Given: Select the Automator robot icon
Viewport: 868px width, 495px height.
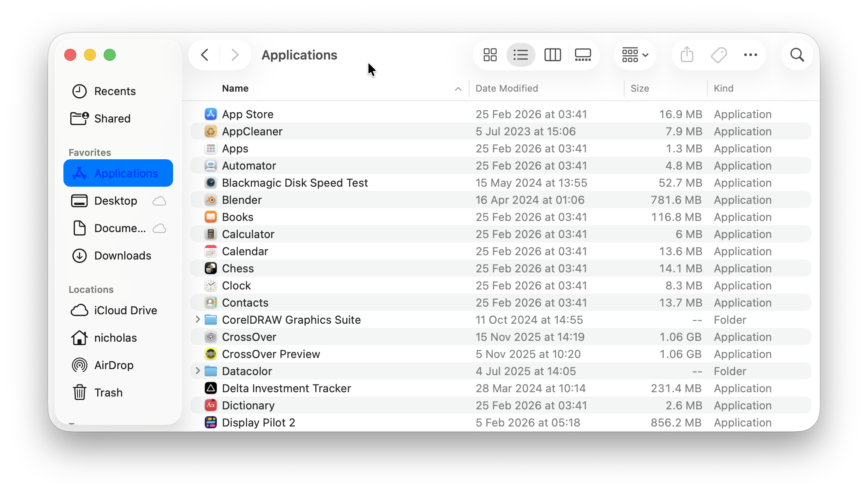Looking at the screenshot, I should point(210,165).
